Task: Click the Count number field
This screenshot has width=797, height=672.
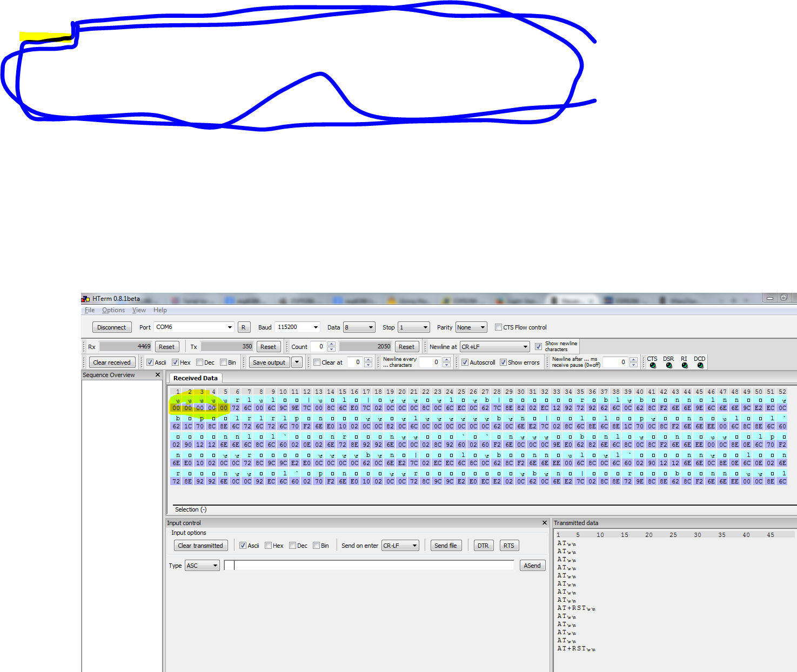Action: pos(319,347)
